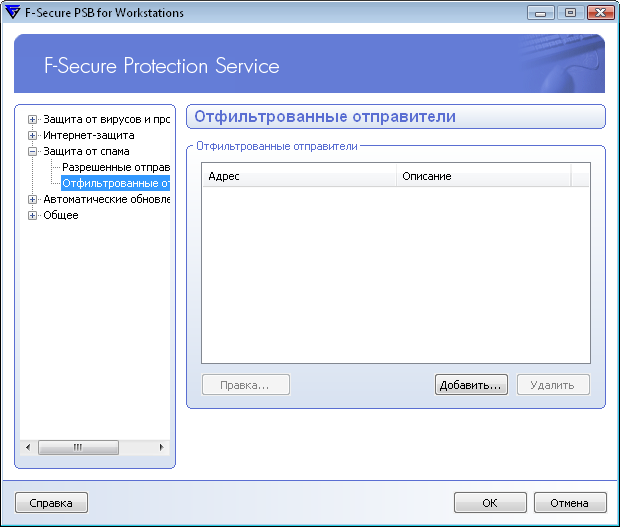Expand the Автоматические обновления tree node

point(32,200)
